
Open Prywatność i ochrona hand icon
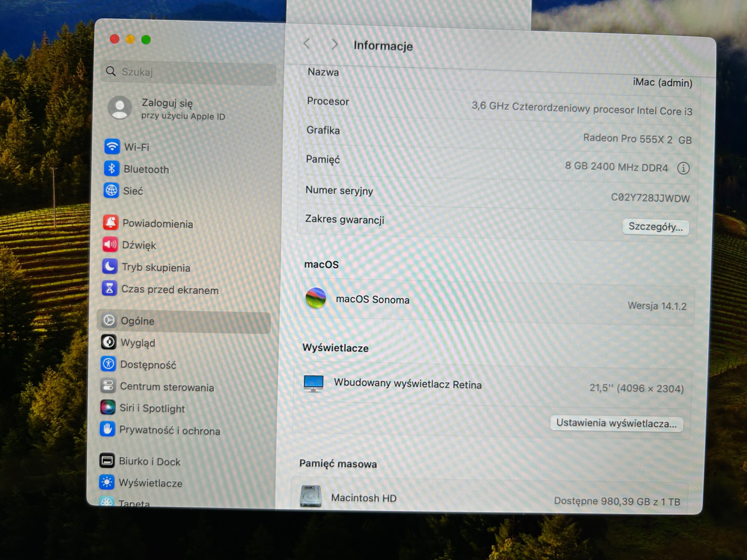coord(107,429)
